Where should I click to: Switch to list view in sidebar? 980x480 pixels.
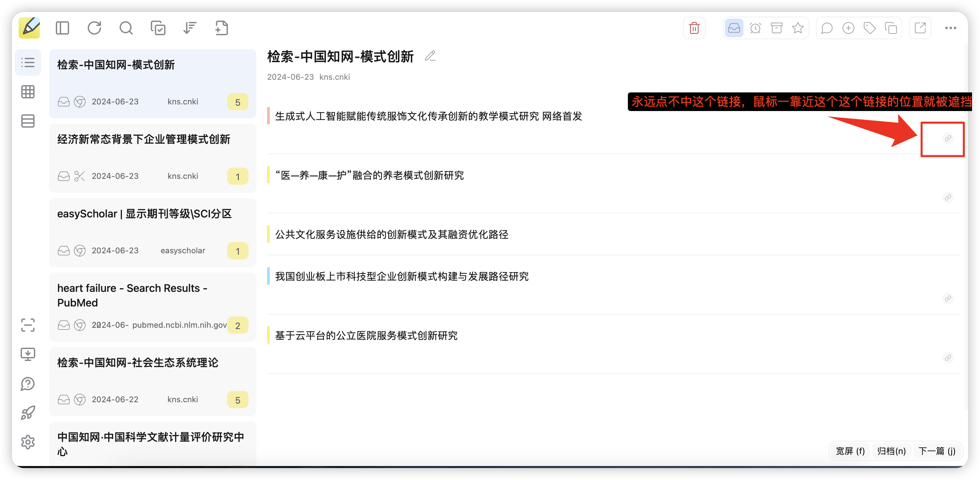click(x=28, y=62)
